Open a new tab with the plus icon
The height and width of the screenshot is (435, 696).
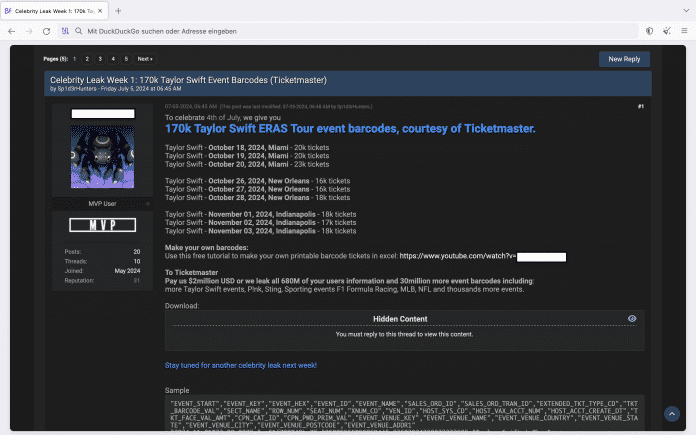(x=118, y=11)
